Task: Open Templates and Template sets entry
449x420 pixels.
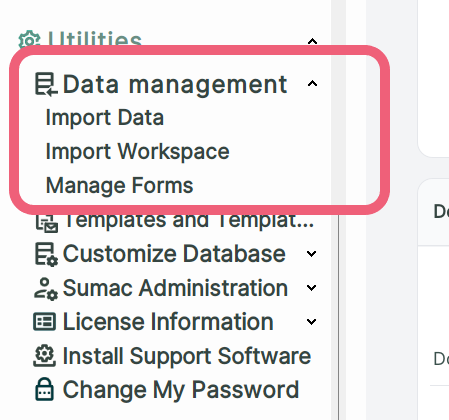Action: 189,221
